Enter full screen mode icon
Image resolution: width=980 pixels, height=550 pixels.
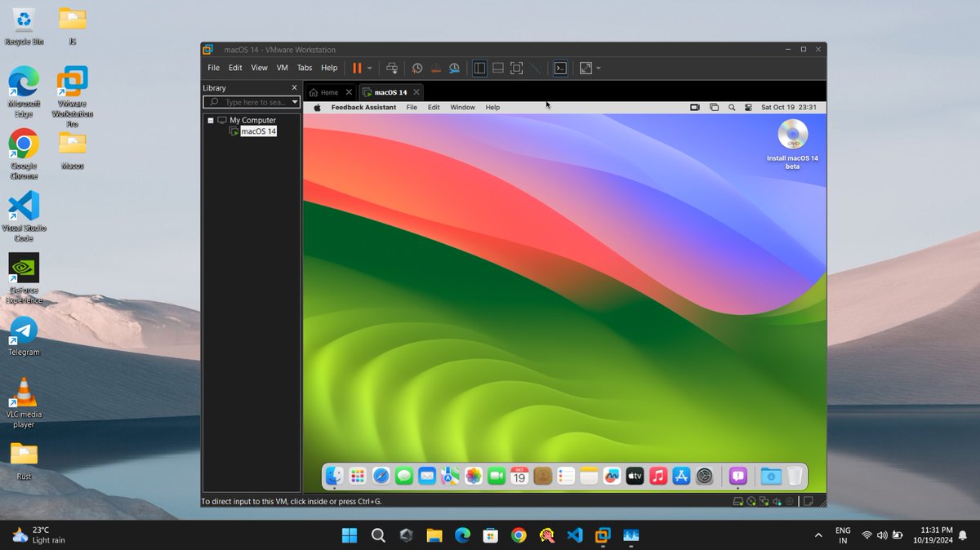[516, 69]
